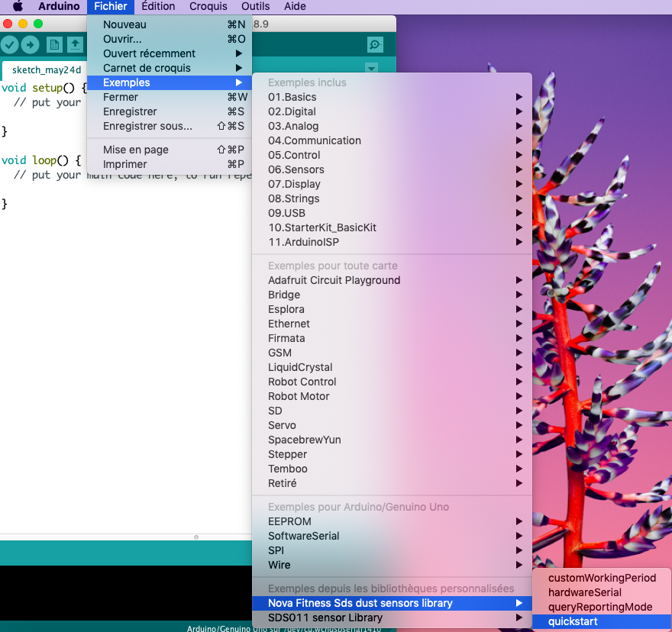The width and height of the screenshot is (672, 632).
Task: Open the 09.USB examples entry
Action: pyautogui.click(x=393, y=214)
